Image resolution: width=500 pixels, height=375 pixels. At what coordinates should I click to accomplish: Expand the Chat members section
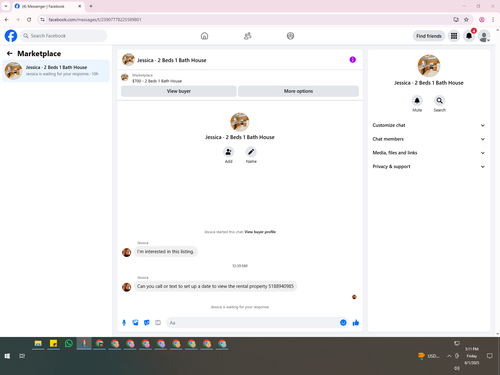(428, 139)
